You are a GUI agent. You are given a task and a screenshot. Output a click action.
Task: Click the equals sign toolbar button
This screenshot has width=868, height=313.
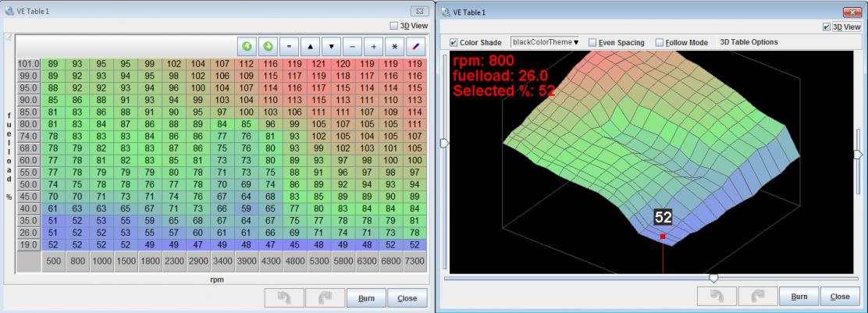click(289, 46)
